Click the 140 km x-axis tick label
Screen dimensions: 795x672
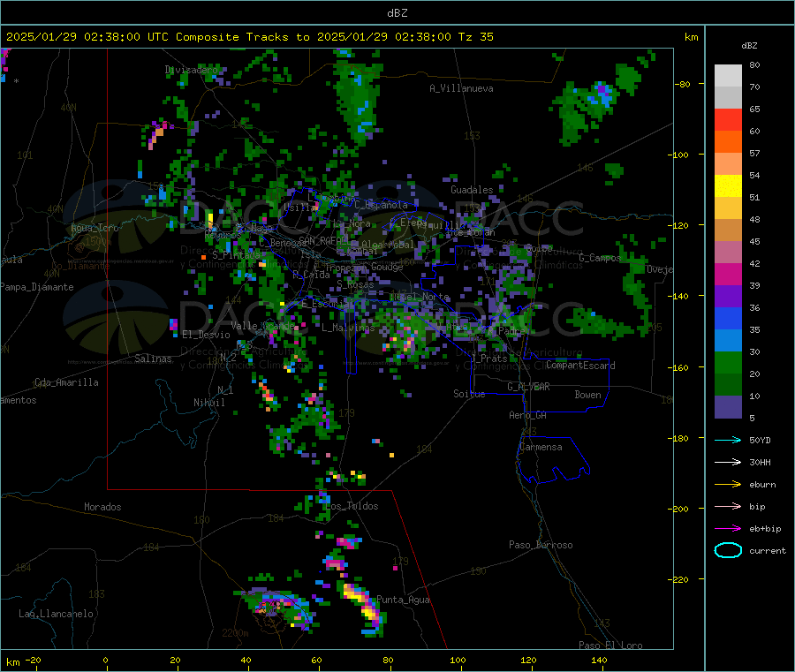point(599,660)
